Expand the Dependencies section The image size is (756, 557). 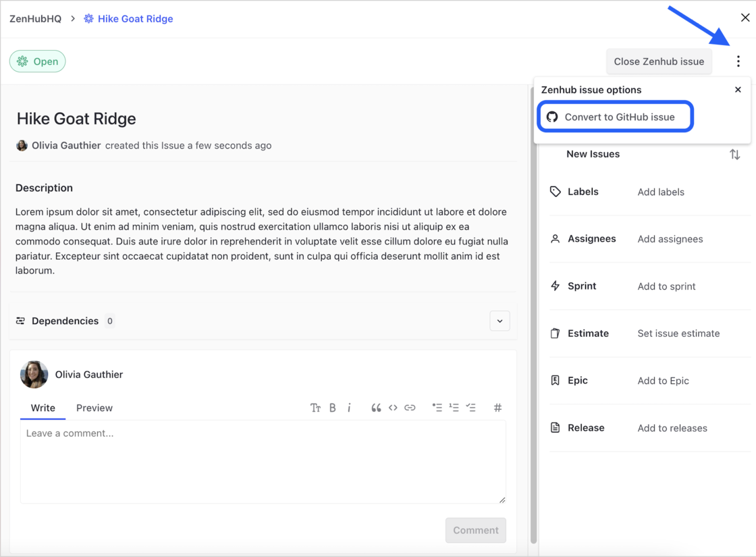click(x=500, y=321)
